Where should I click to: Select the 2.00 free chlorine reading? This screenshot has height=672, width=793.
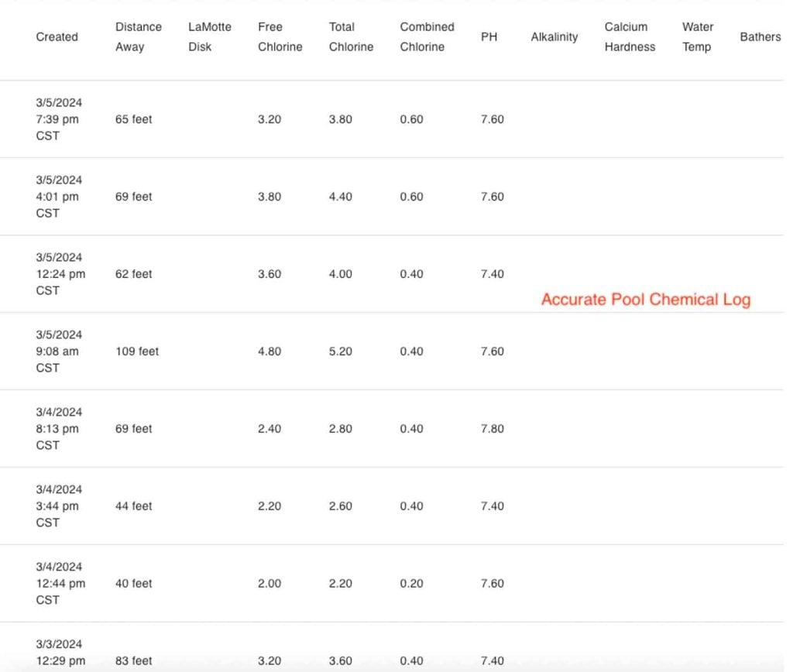click(x=269, y=584)
